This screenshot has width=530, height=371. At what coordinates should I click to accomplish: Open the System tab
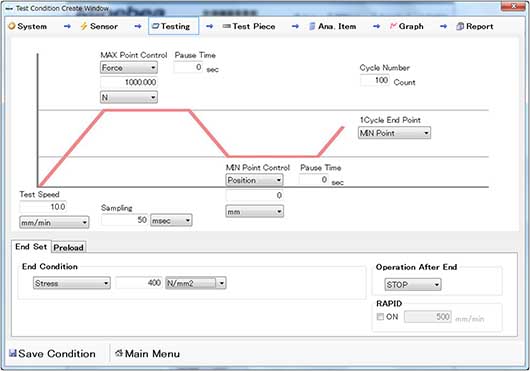[28, 26]
